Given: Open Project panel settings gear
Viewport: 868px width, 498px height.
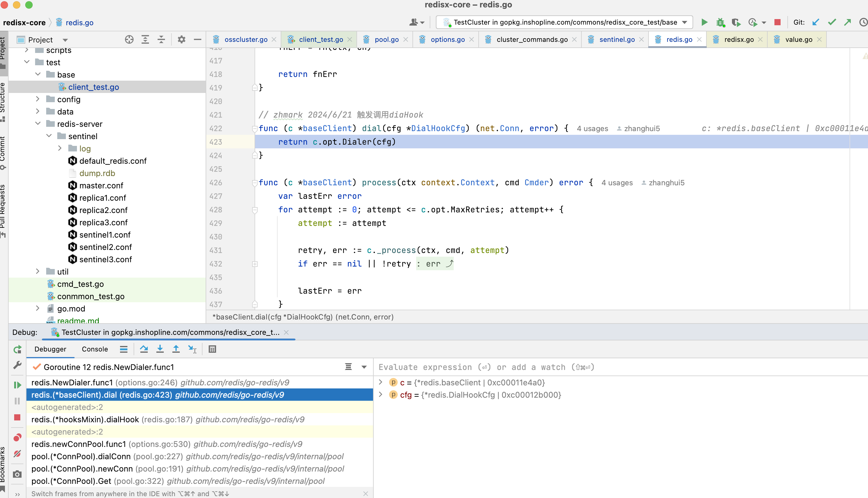Looking at the screenshot, I should point(182,40).
